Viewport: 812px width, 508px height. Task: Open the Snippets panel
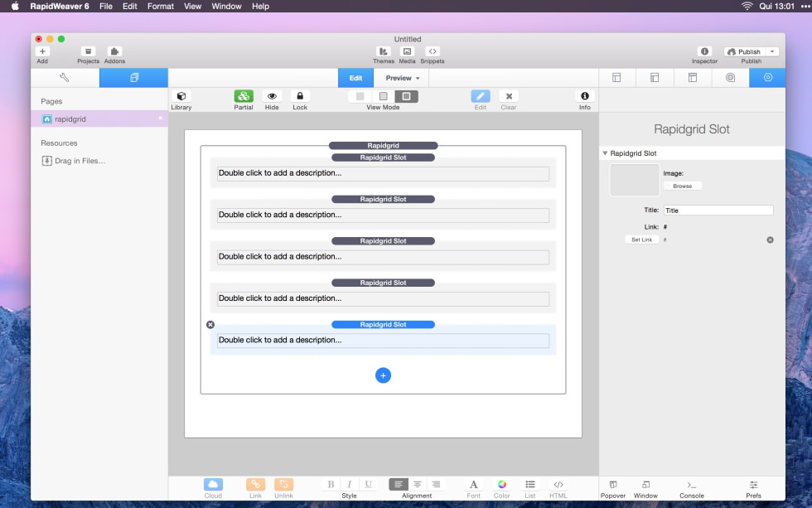click(433, 51)
